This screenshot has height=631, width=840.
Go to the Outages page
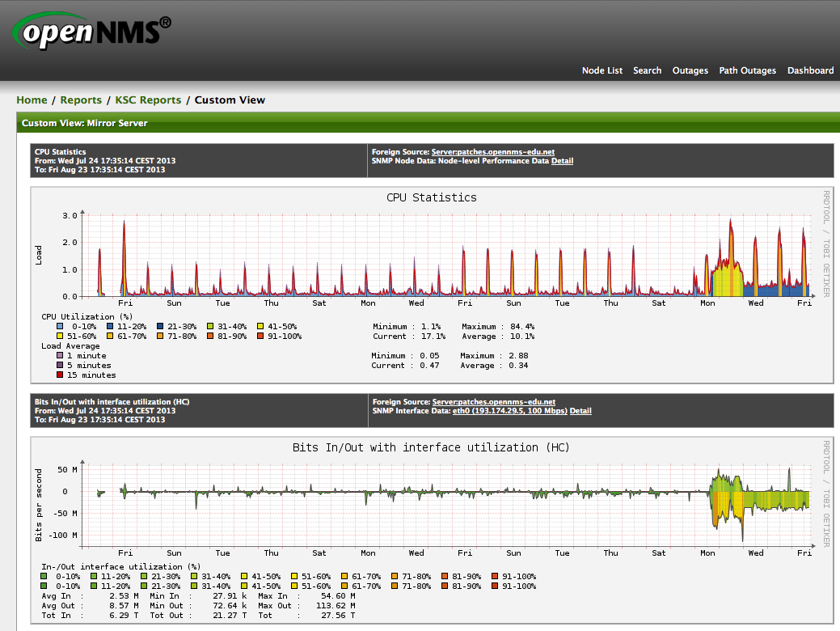(x=690, y=70)
